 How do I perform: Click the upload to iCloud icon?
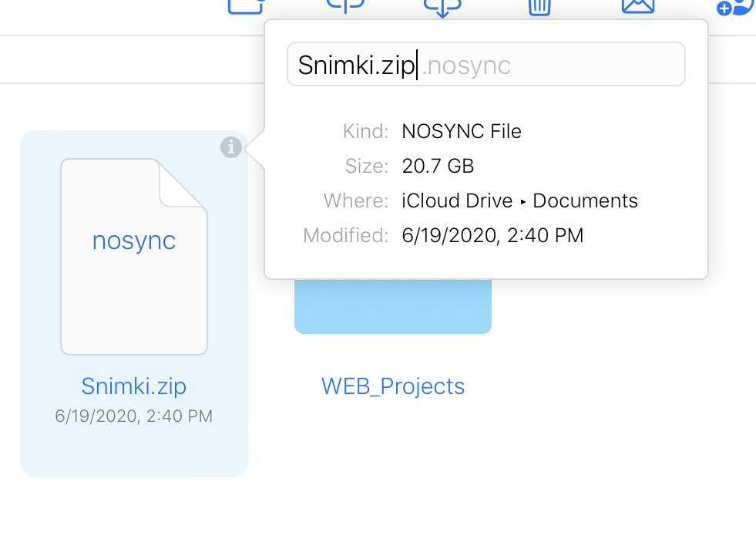[345, 6]
